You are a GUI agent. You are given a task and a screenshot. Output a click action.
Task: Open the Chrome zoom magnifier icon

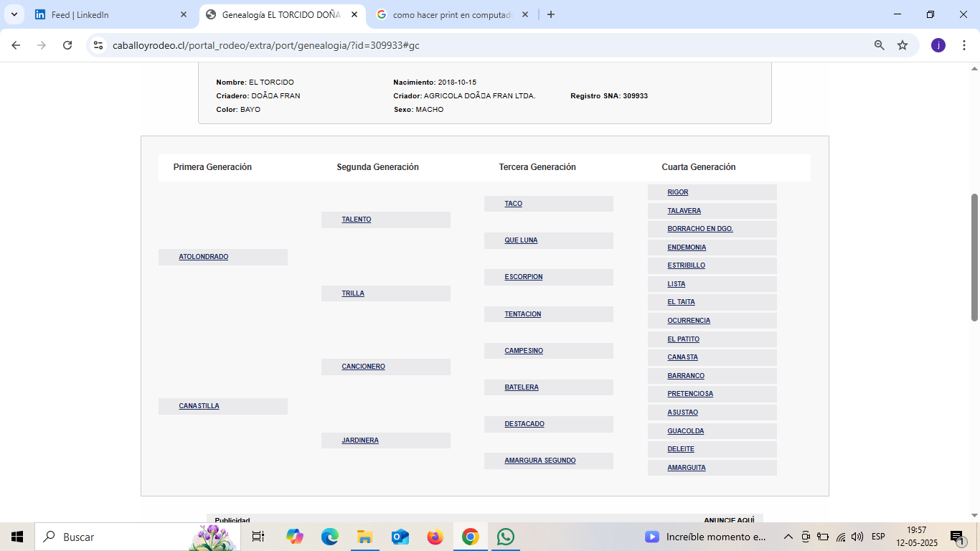(x=879, y=45)
